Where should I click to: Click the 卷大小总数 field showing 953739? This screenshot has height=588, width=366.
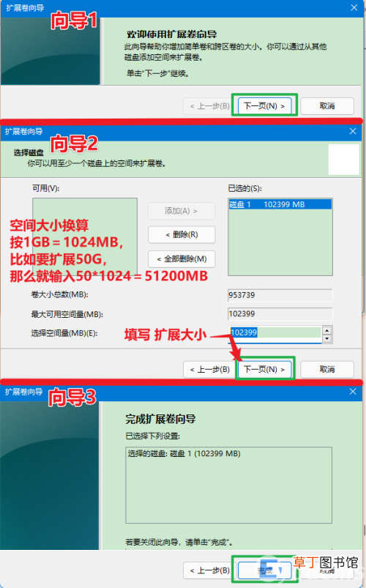[280, 295]
